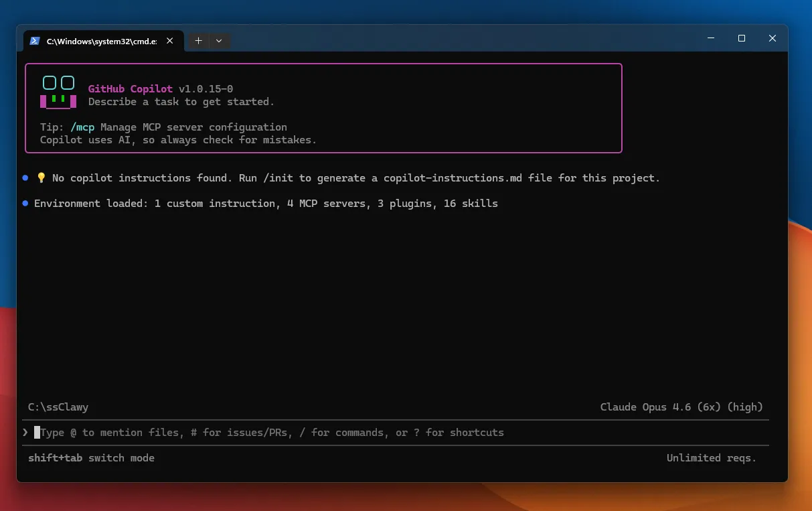Click the X on the cmd.exe tab
812x511 pixels.
[x=169, y=40]
